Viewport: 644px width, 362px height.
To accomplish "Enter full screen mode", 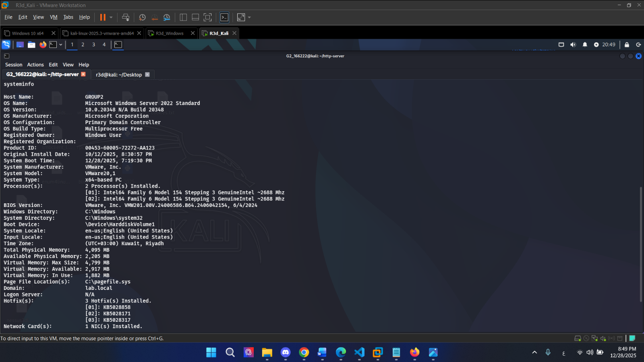I will pyautogui.click(x=207, y=17).
